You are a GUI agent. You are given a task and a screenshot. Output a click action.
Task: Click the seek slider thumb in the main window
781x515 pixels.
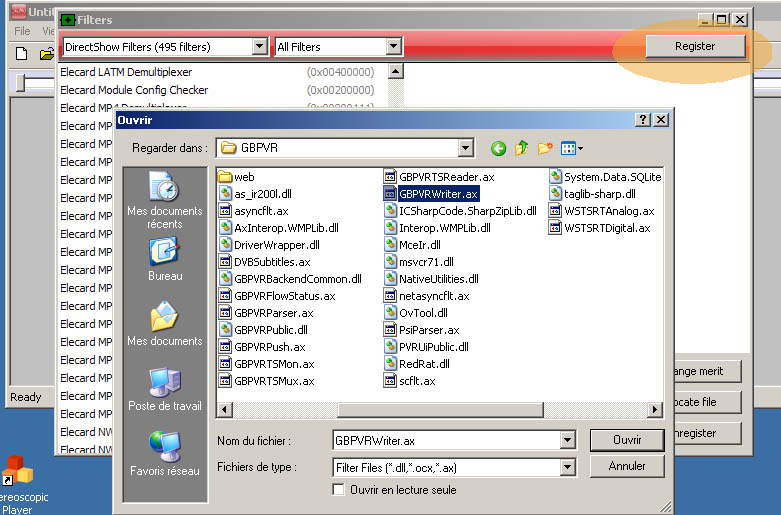tap(20, 83)
